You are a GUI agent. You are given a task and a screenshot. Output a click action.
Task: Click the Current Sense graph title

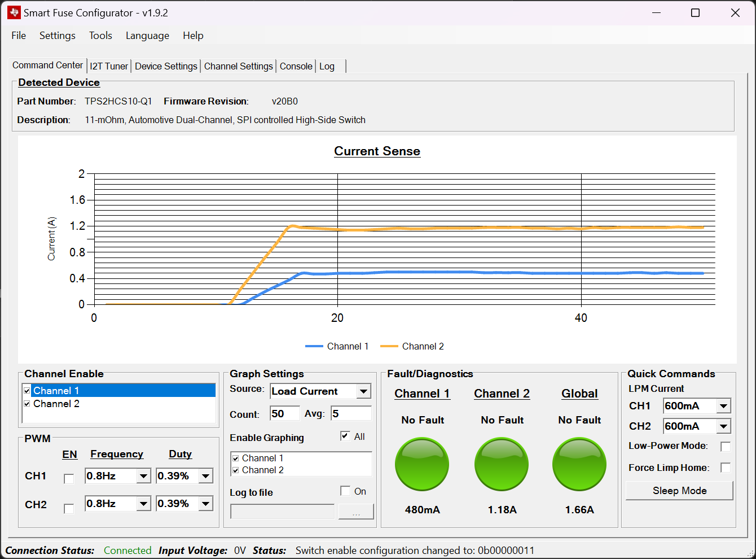pyautogui.click(x=377, y=151)
